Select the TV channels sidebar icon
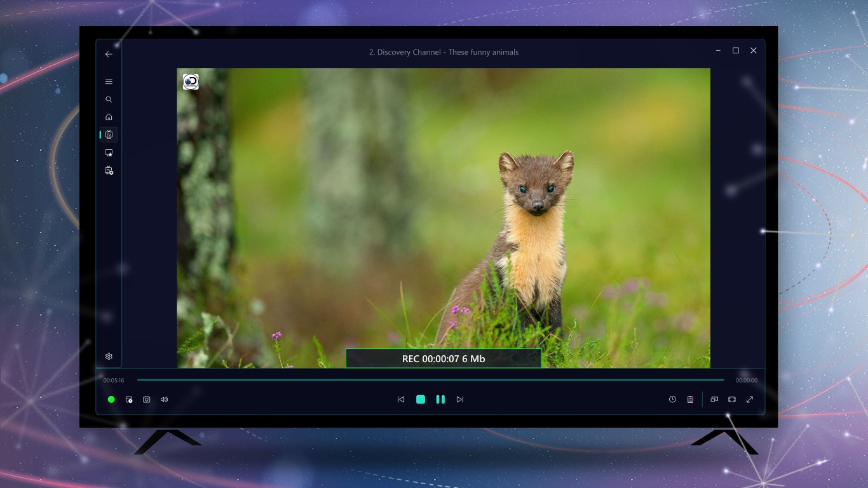Viewport: 868px width, 488px height. tap(109, 135)
